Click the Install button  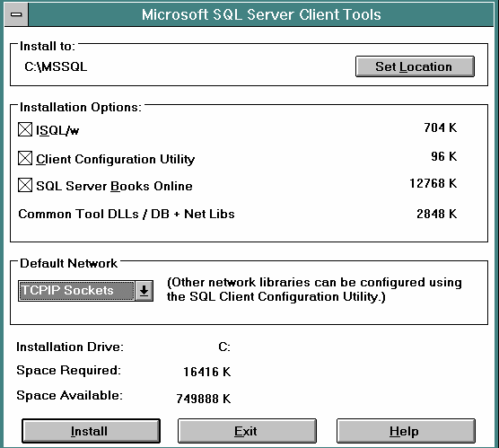point(91,431)
